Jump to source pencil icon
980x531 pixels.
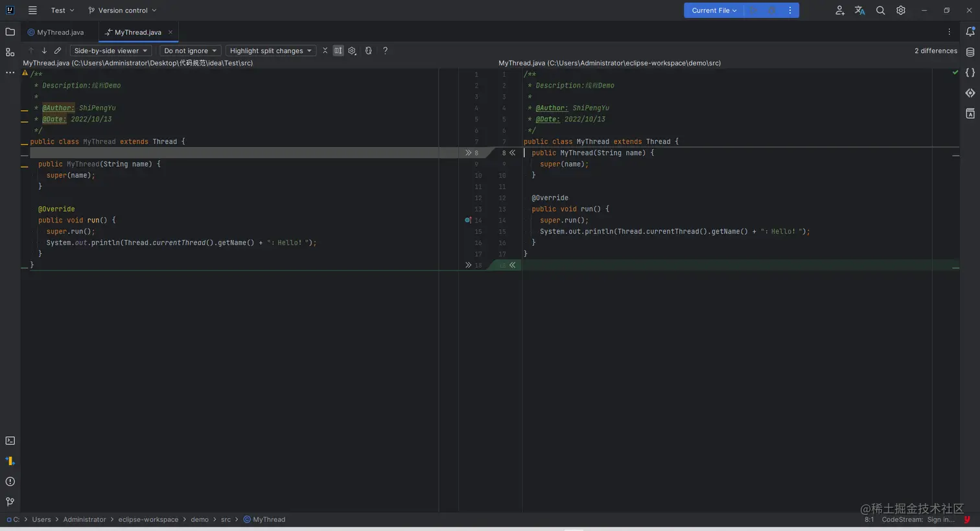click(58, 51)
